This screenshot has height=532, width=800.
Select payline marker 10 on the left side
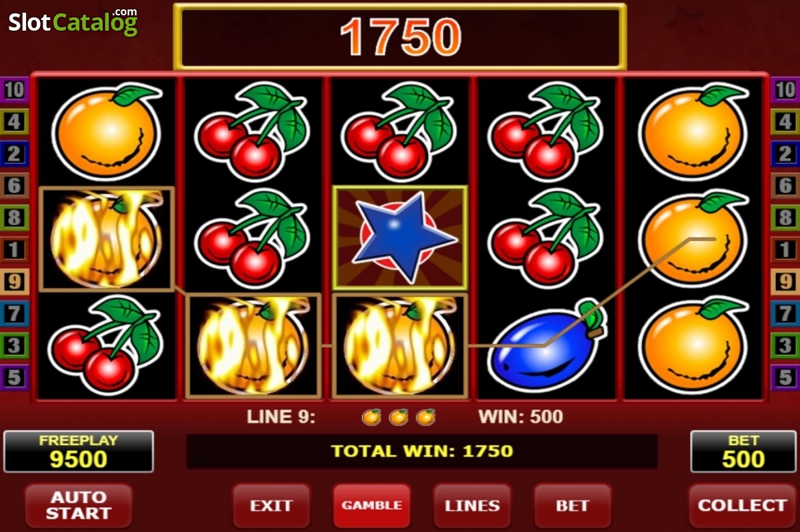15,89
